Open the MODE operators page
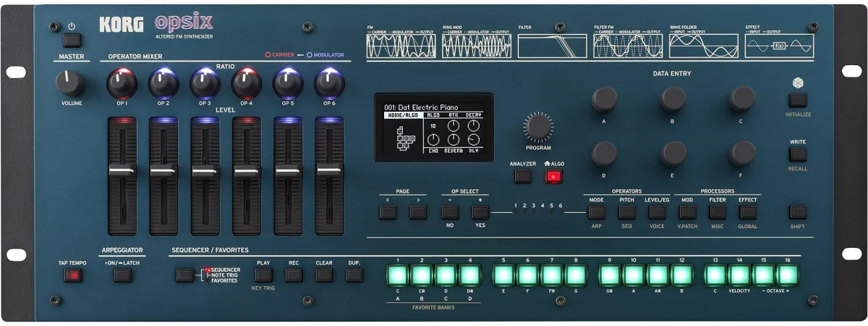Viewport: 868px width, 326px height. coord(597,212)
